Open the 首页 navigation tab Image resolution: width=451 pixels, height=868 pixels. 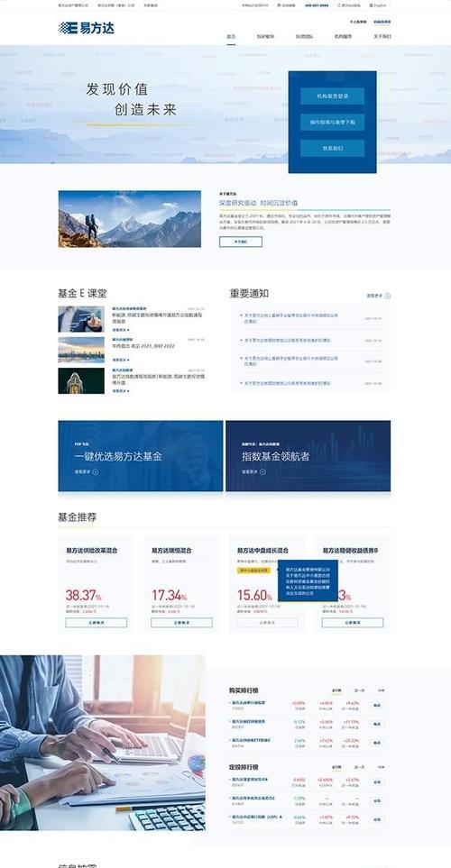231,37
